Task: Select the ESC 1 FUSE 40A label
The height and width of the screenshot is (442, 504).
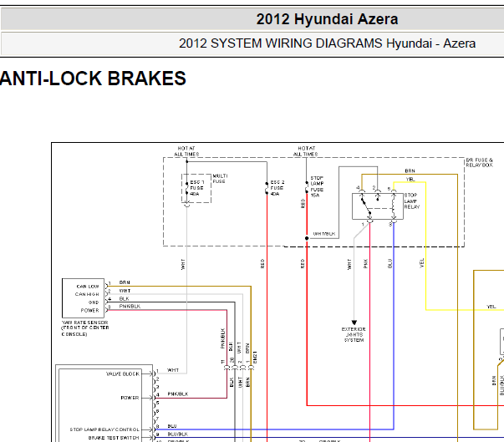Action: (x=197, y=188)
